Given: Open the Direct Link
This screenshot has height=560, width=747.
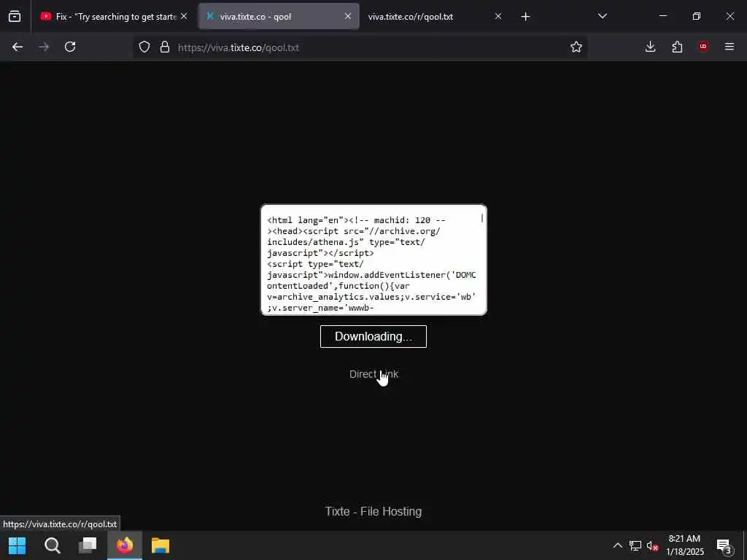Looking at the screenshot, I should click(x=373, y=374).
